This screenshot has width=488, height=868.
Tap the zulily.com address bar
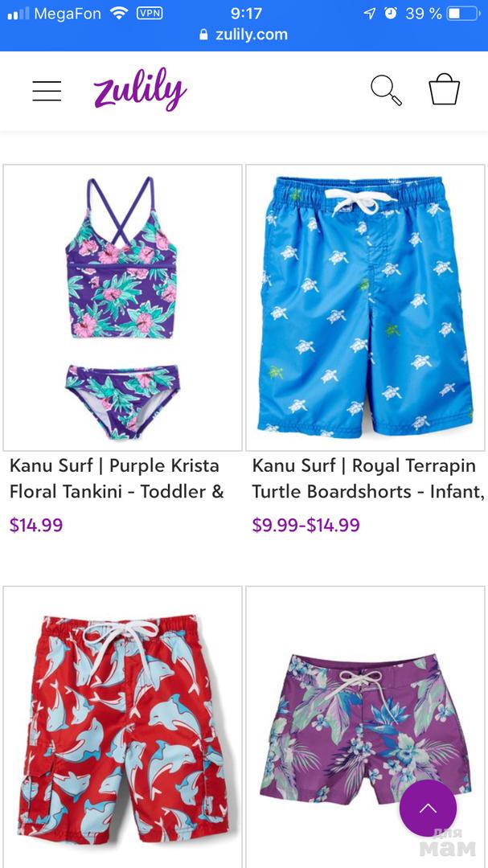pyautogui.click(x=244, y=35)
